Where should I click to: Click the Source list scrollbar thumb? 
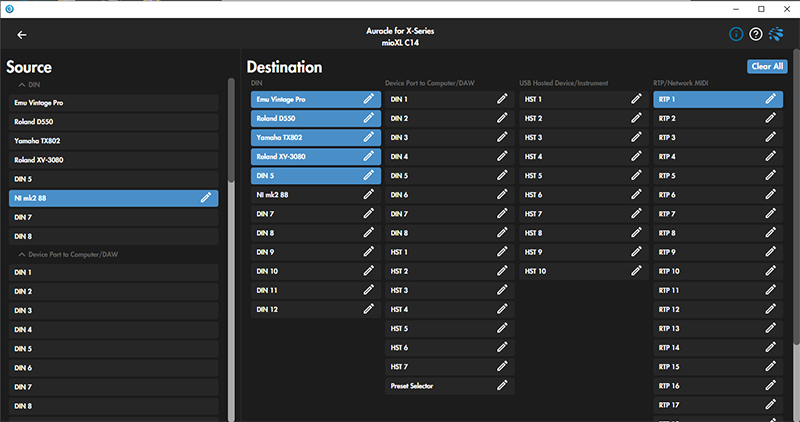click(231, 130)
